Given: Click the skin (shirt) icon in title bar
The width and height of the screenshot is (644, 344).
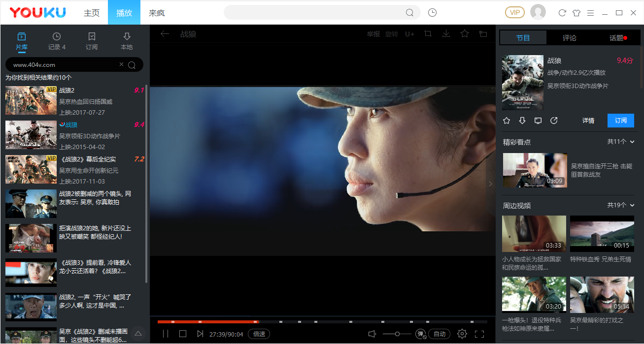Looking at the screenshot, I should (576, 13).
